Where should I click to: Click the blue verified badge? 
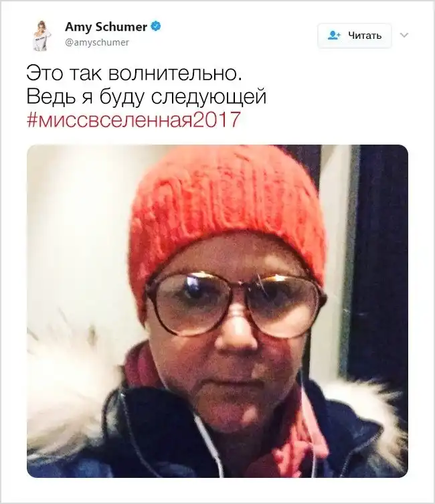click(x=156, y=26)
